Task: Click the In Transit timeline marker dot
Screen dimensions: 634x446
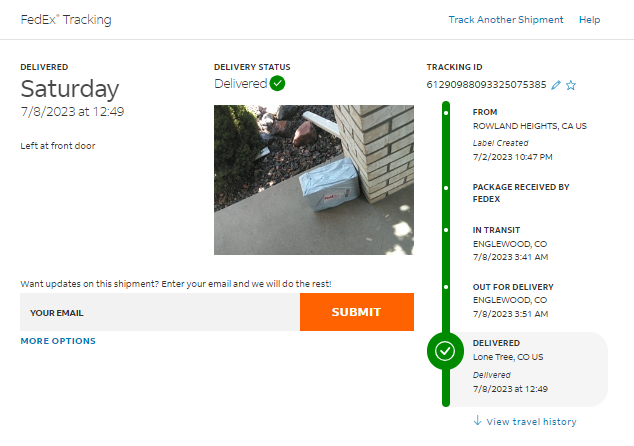Action: (x=446, y=230)
